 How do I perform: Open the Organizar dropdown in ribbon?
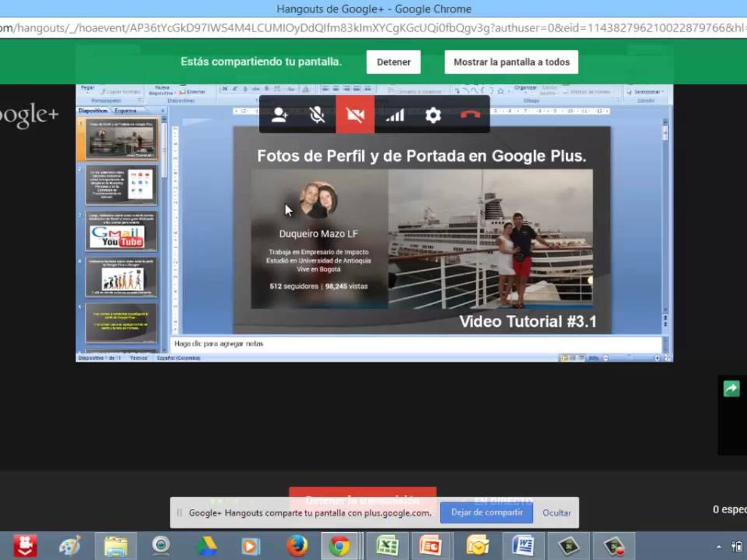tap(526, 88)
